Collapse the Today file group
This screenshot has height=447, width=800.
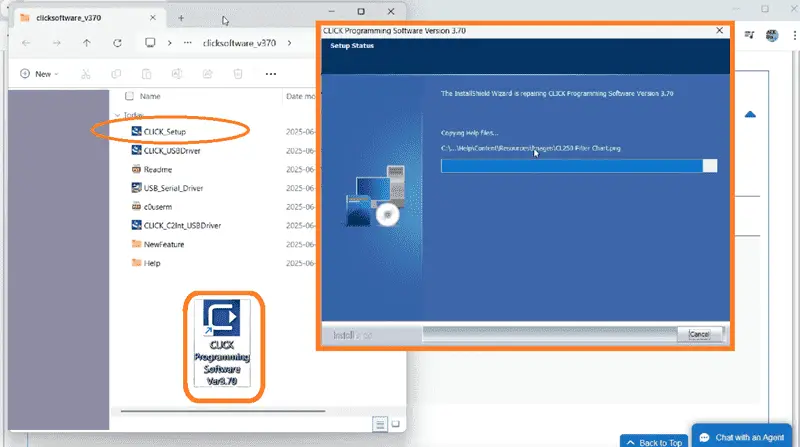[x=117, y=115]
